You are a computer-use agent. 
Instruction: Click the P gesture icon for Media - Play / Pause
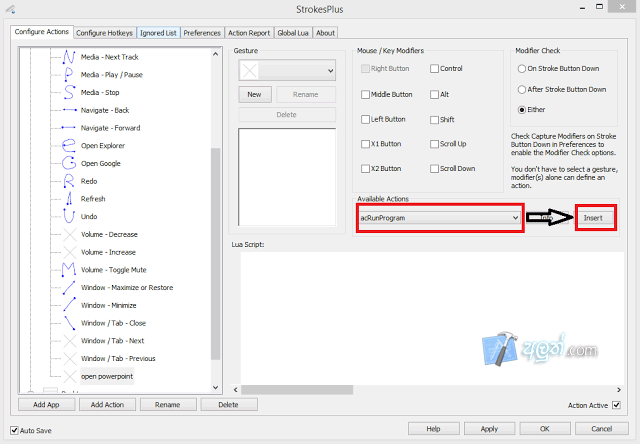coord(69,74)
